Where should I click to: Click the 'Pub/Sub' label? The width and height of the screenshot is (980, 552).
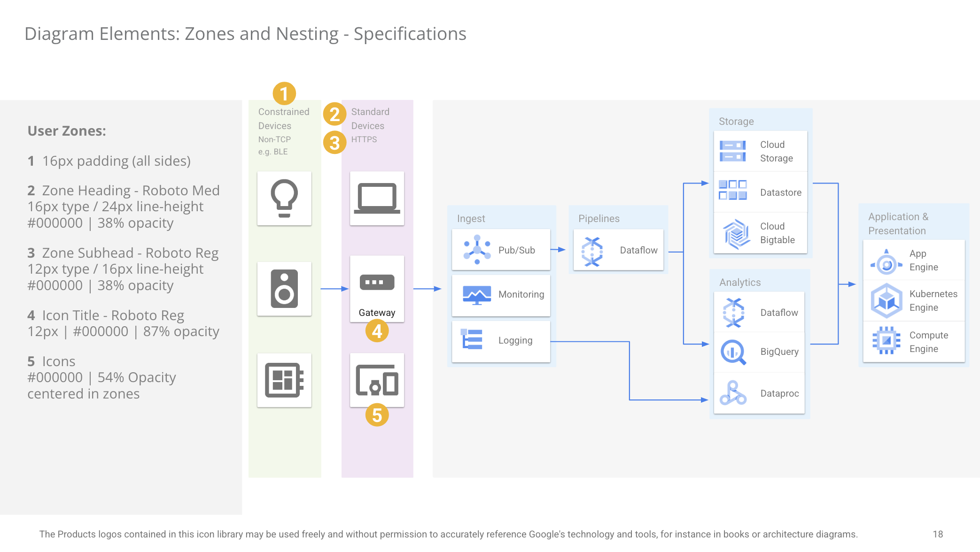[517, 250]
